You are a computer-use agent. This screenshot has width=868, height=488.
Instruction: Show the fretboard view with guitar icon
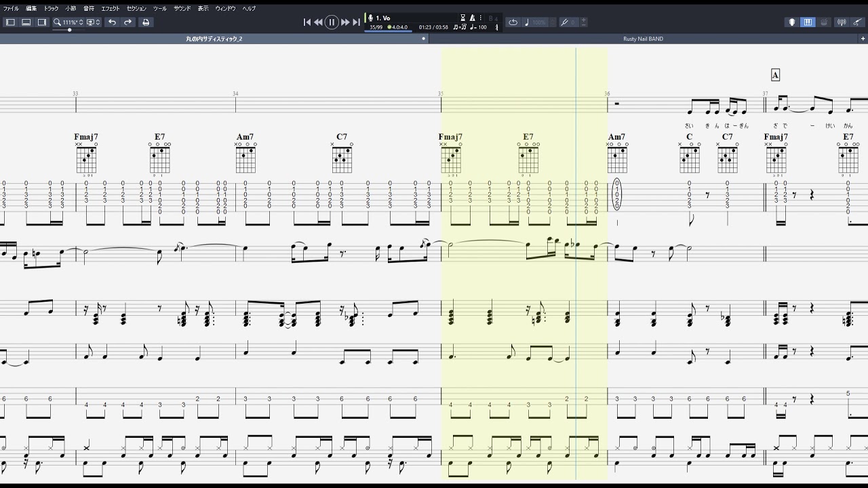pyautogui.click(x=791, y=22)
